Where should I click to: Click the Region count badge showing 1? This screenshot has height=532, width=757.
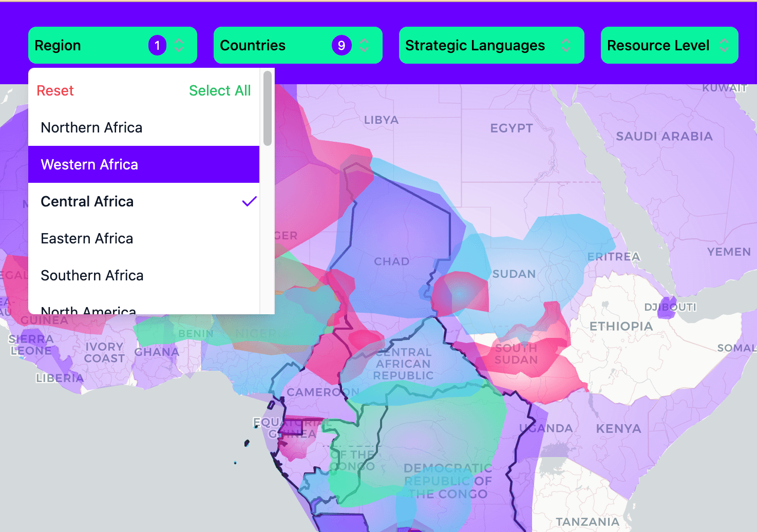coord(157,46)
